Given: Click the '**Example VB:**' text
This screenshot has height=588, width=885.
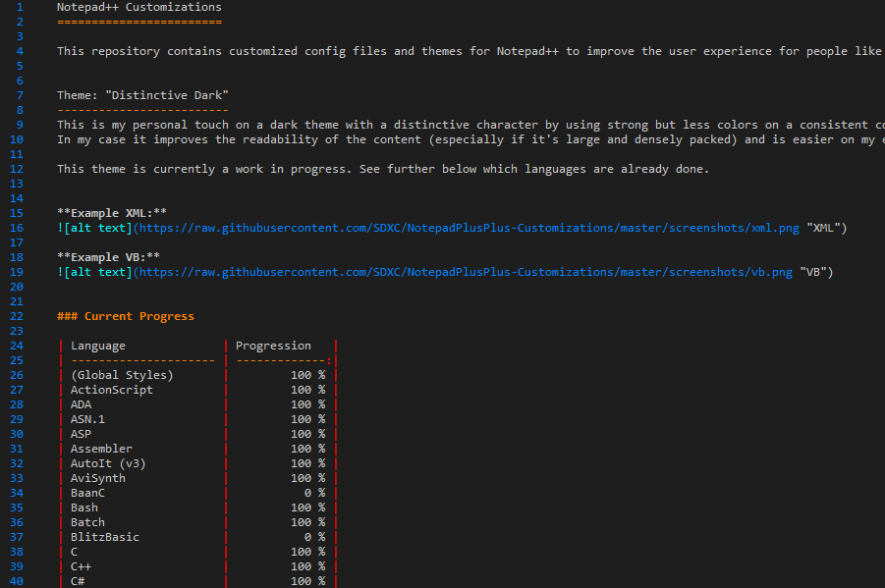Looking at the screenshot, I should pos(108,257).
